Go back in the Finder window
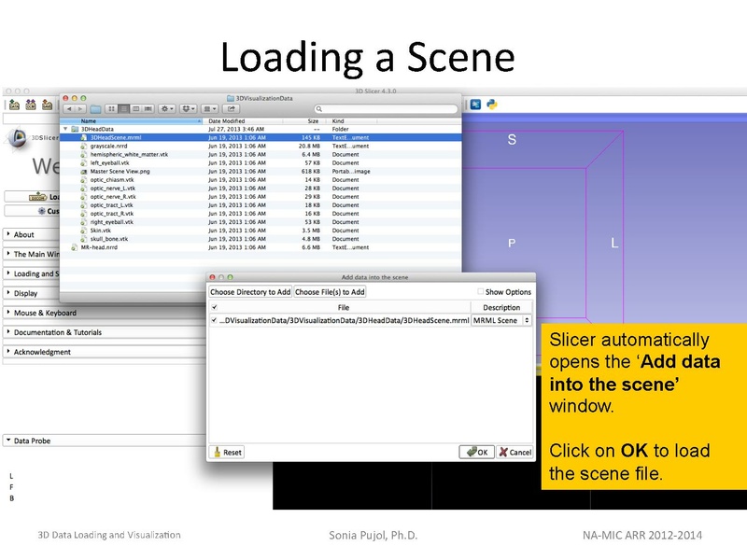747x560 pixels. tap(69, 109)
